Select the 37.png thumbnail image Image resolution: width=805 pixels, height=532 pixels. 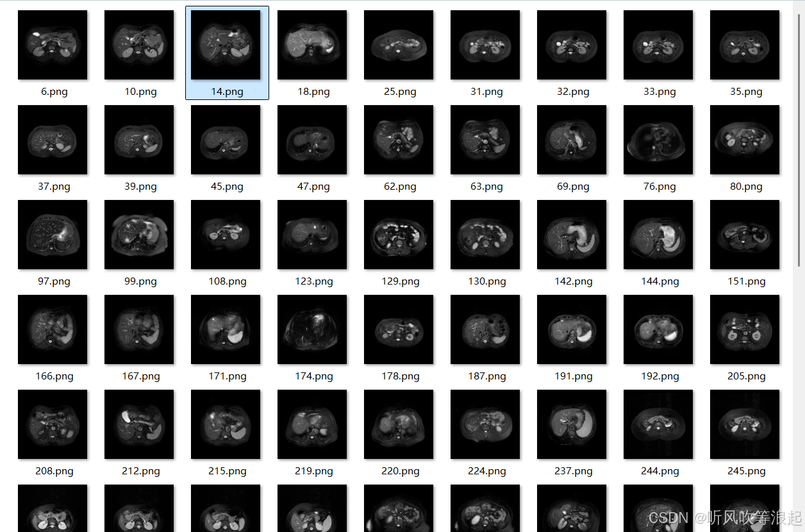tap(53, 140)
